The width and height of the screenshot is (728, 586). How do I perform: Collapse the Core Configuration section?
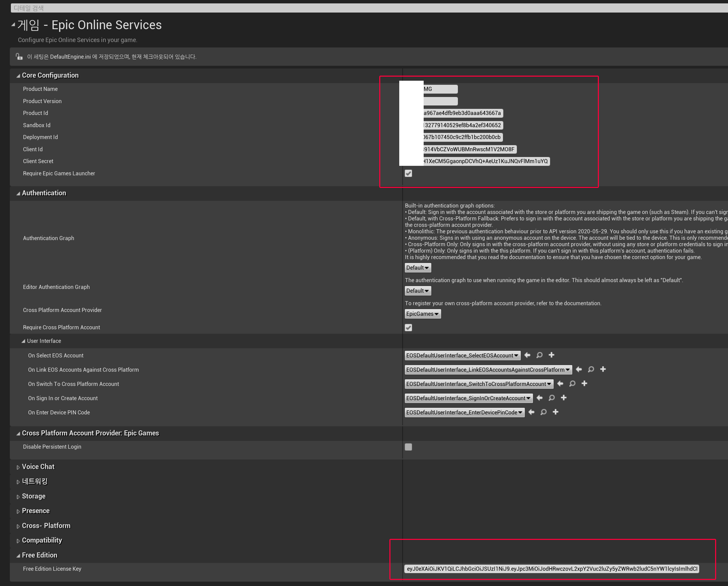tap(18, 76)
